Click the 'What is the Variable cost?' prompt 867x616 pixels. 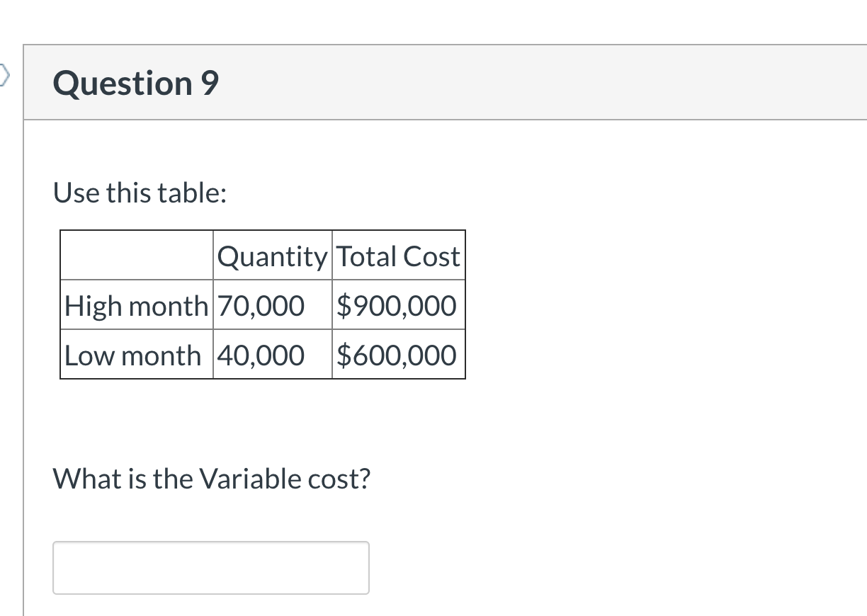212,478
